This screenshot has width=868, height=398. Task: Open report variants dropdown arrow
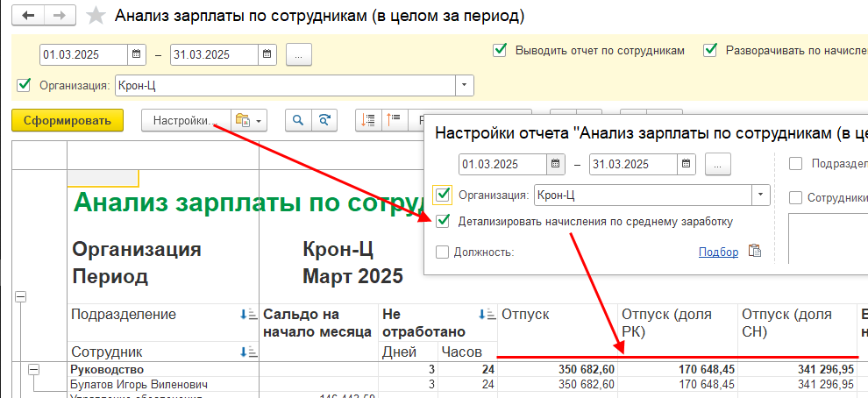[x=260, y=121]
